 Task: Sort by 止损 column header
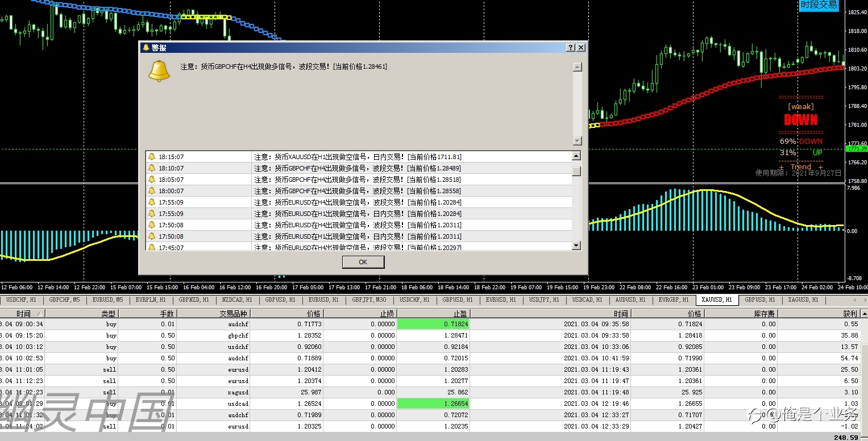(x=360, y=314)
